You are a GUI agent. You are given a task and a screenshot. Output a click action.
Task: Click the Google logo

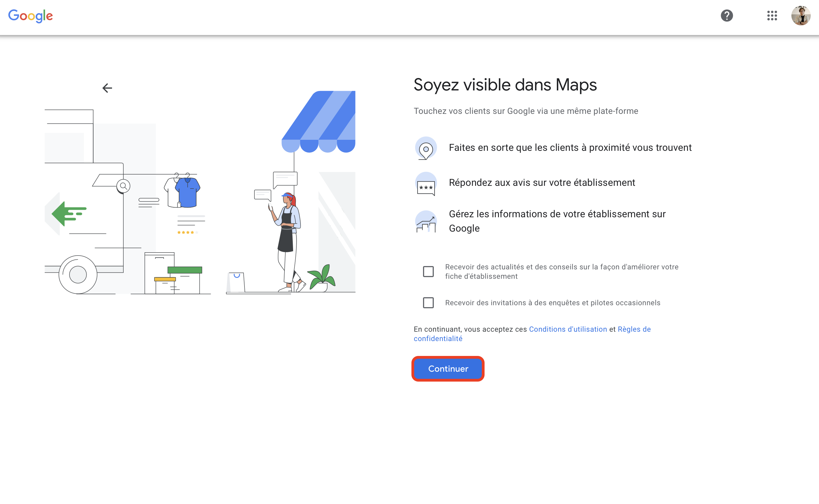coord(30,16)
